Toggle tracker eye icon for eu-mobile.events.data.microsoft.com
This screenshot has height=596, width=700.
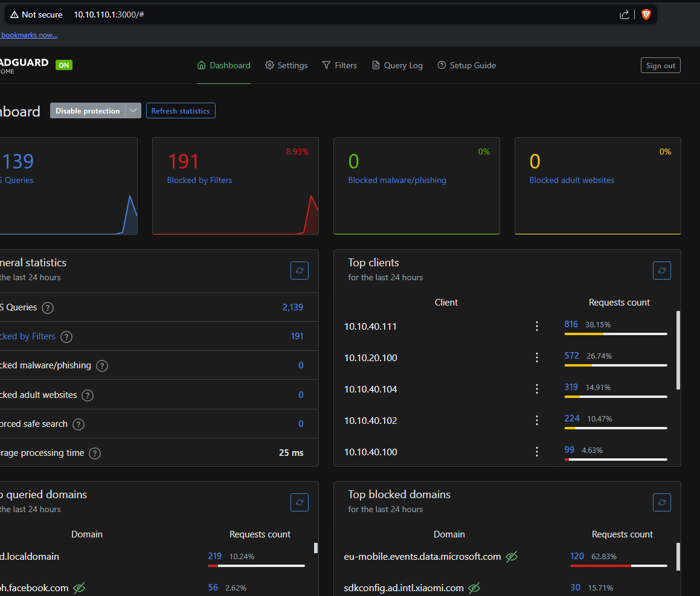point(512,557)
